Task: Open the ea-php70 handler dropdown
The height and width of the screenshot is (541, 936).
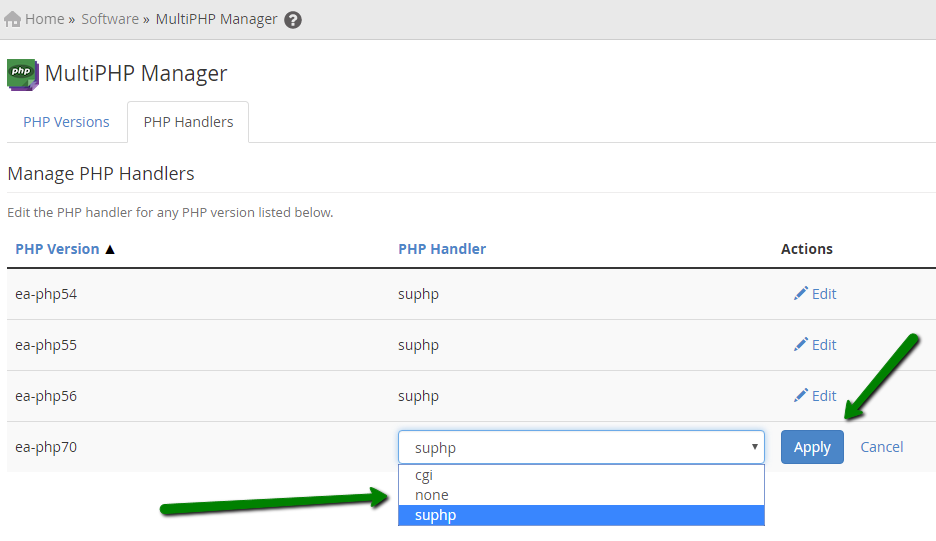Action: tap(581, 447)
